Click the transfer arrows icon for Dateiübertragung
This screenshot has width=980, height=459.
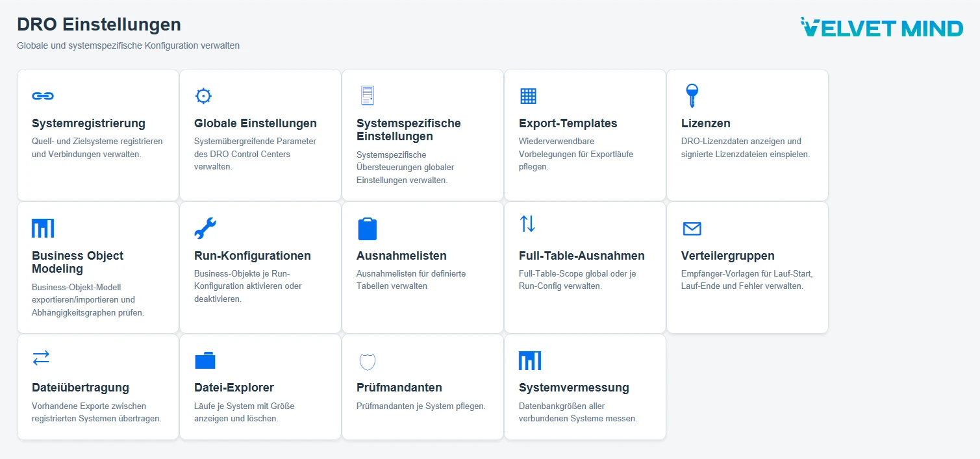(x=41, y=358)
